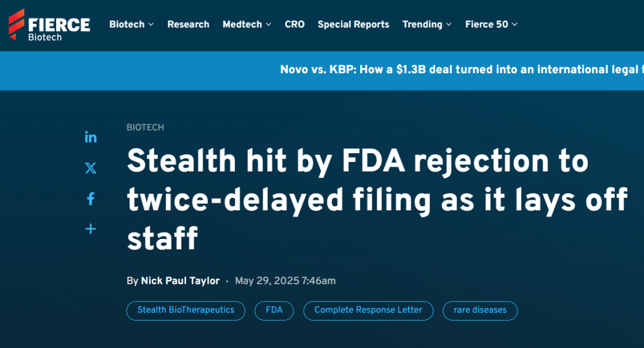Expand the Medtech menu dropdown
This screenshot has height=348, width=644.
coord(246,24)
